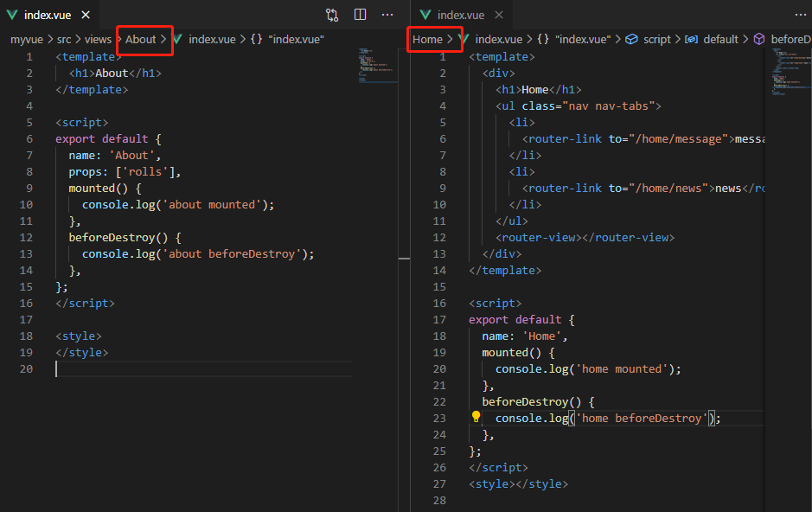Place cursor on 'about mounted' string

point(212,204)
